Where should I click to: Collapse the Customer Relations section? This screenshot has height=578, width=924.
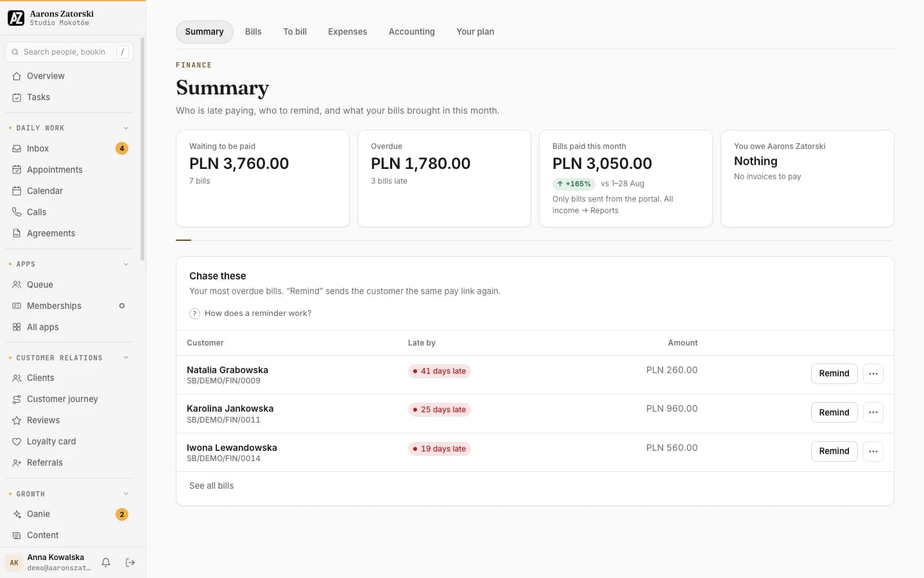coord(126,358)
